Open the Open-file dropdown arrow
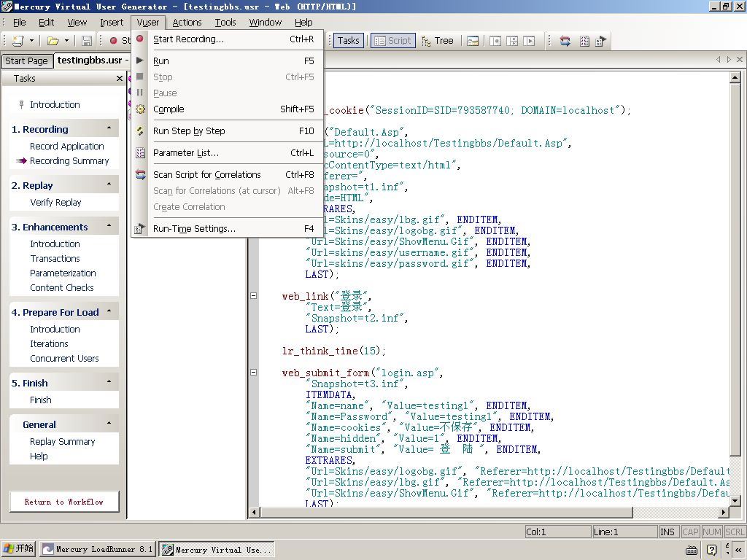Image resolution: width=747 pixels, height=560 pixels. tap(66, 41)
